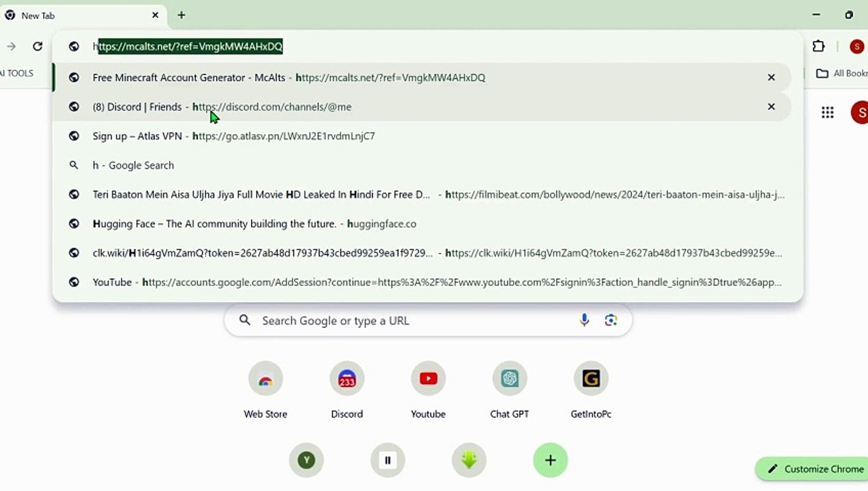This screenshot has height=491, width=868.
Task: Open Google Lens image search
Action: 611,321
